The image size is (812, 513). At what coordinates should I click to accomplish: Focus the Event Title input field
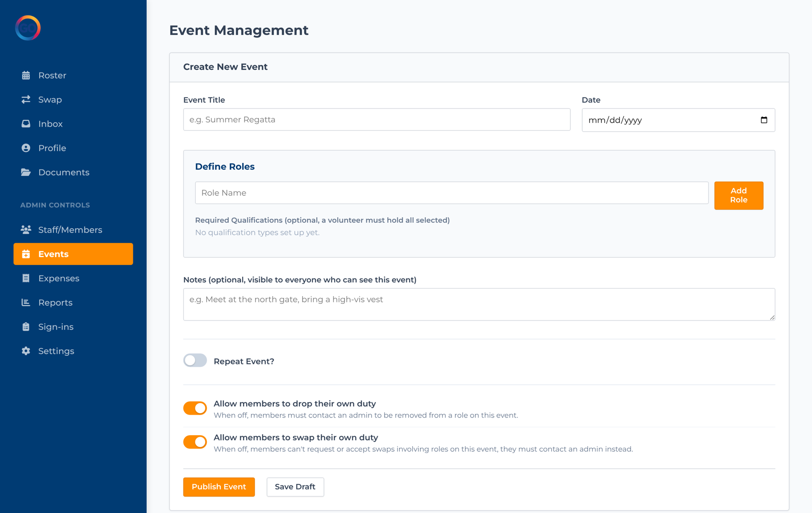[x=377, y=119]
